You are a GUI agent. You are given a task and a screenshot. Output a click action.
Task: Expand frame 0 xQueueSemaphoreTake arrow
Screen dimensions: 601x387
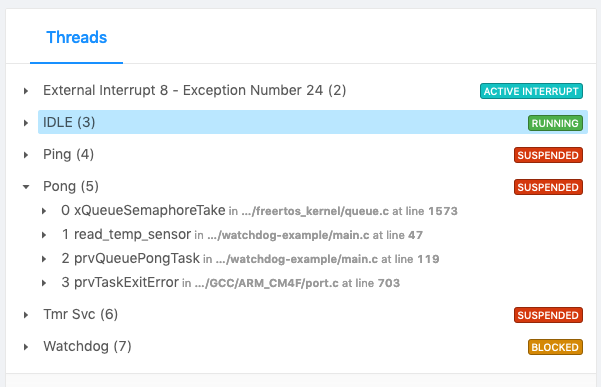44,211
